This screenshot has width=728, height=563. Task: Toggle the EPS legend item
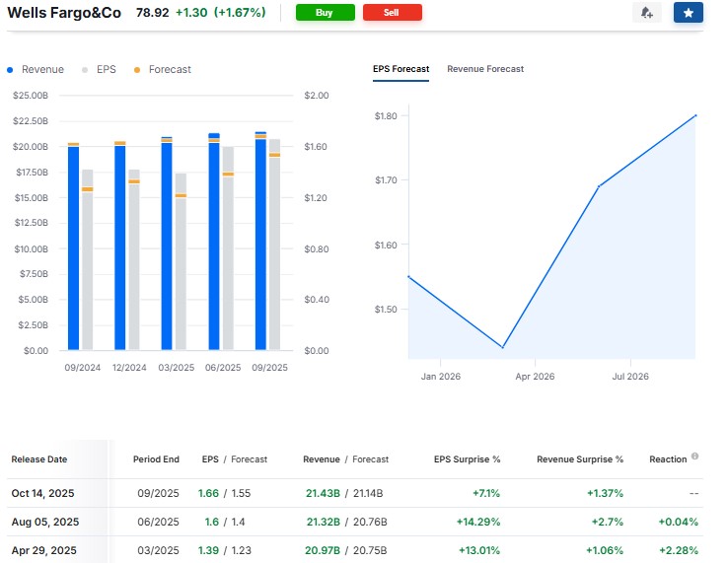point(99,70)
